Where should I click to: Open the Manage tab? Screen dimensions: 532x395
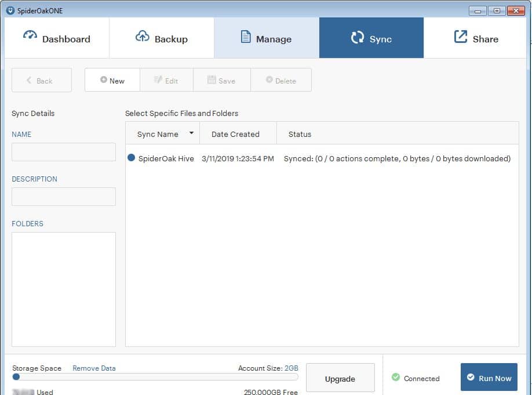pyautogui.click(x=267, y=38)
